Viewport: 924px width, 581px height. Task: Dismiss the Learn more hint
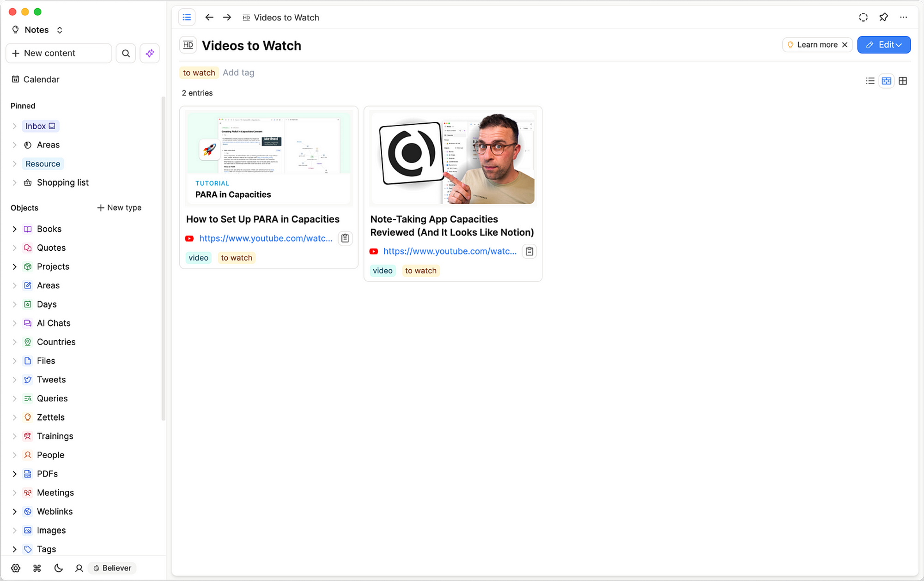coord(845,45)
